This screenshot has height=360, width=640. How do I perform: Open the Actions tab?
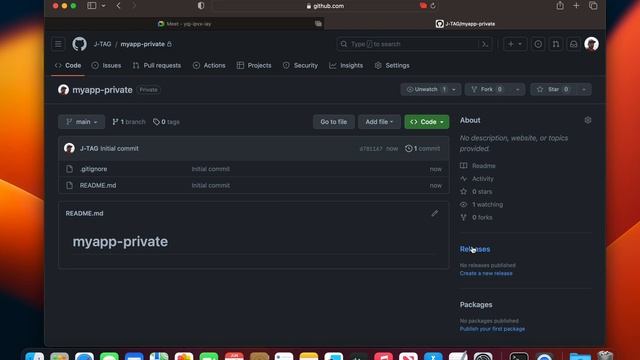209,65
